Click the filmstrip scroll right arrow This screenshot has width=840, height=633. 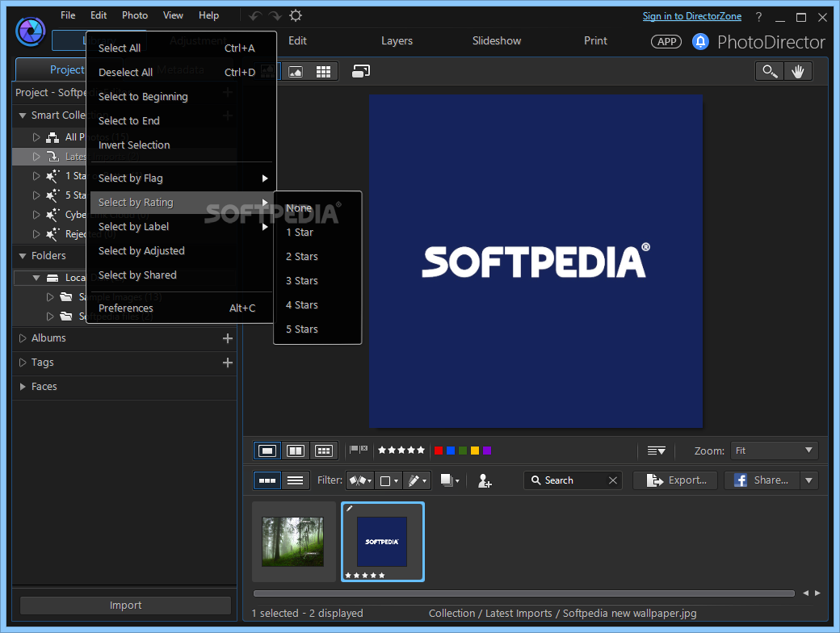point(817,593)
